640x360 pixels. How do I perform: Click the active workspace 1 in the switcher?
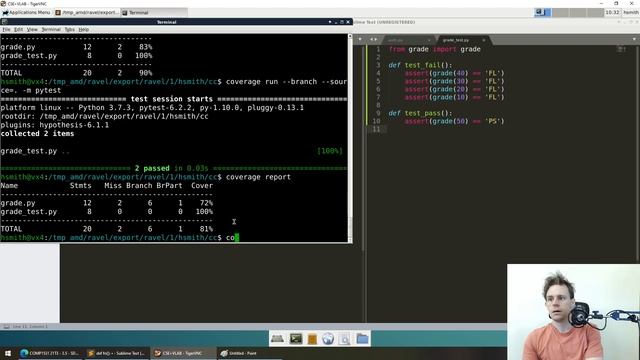(x=543, y=13)
